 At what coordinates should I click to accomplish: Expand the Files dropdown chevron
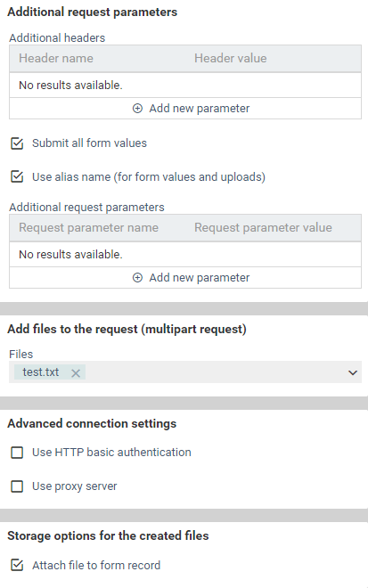pos(353,372)
